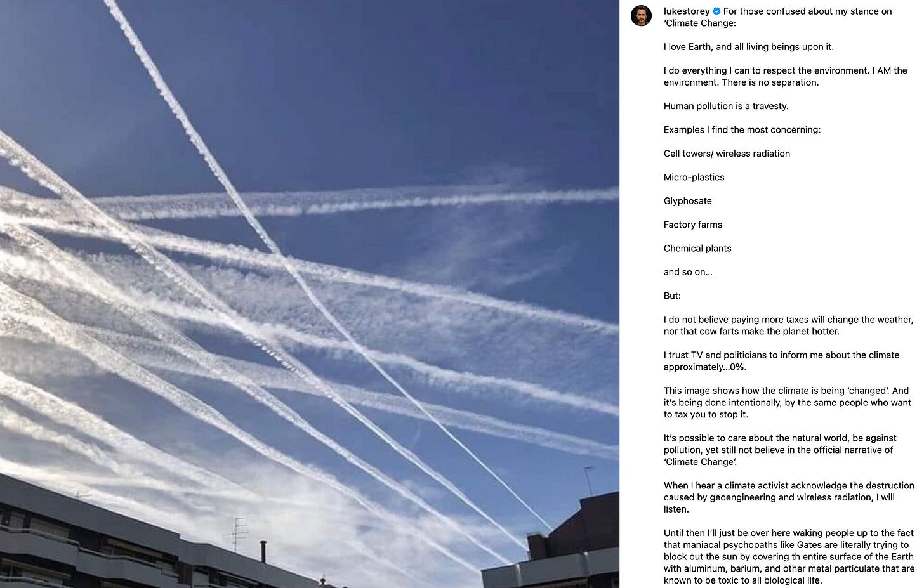Click 'Human pollution is a travesty.' line
The width and height of the screenshot is (924, 588).
click(x=726, y=107)
